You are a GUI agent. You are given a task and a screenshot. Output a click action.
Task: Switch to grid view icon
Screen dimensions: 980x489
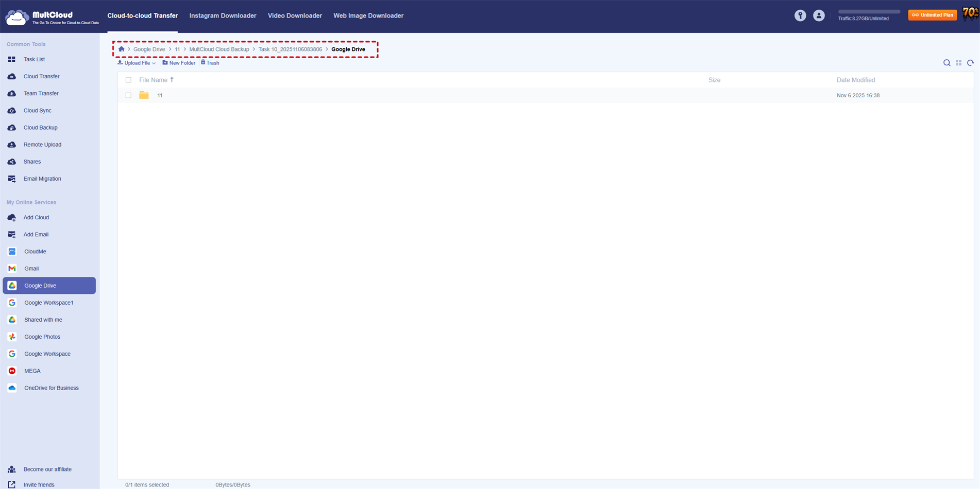pos(958,63)
